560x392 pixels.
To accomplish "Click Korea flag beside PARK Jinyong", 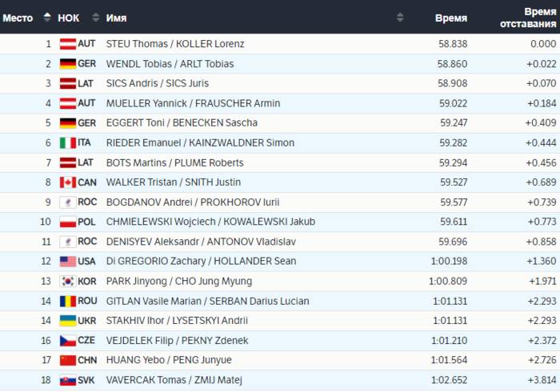I will tap(68, 282).
